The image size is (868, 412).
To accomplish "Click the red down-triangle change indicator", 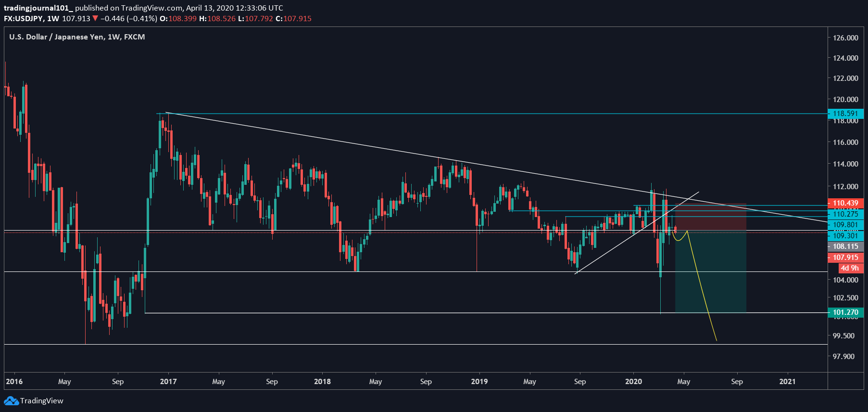I will point(95,18).
